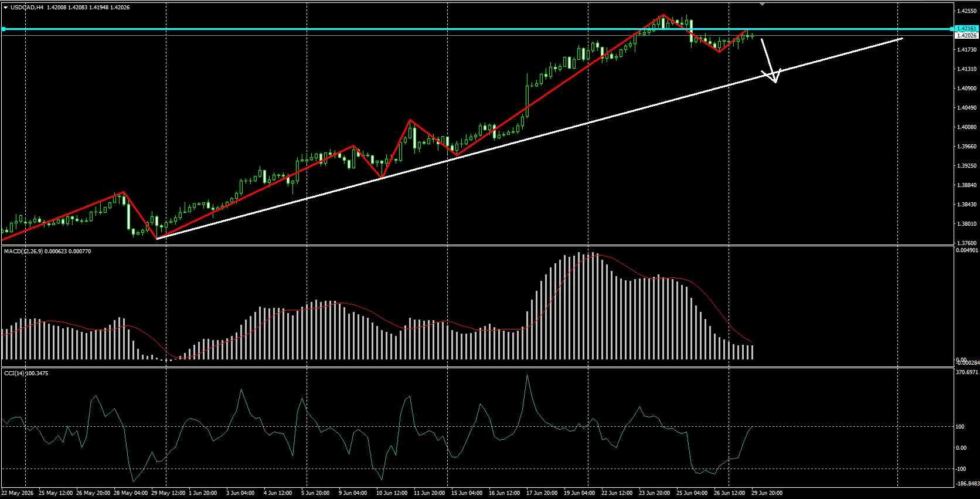The image size is (980, 499).
Task: Click the 11 Jun 20:00 time label
Action: (x=428, y=493)
